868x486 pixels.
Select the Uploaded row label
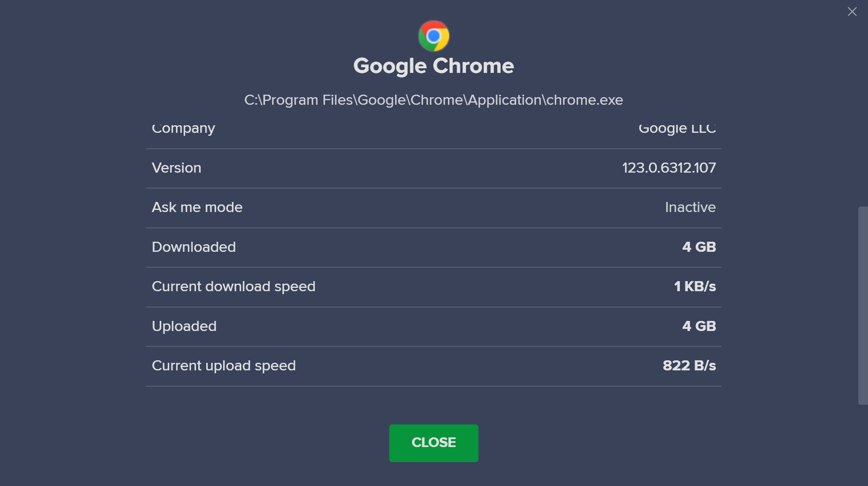pos(184,326)
